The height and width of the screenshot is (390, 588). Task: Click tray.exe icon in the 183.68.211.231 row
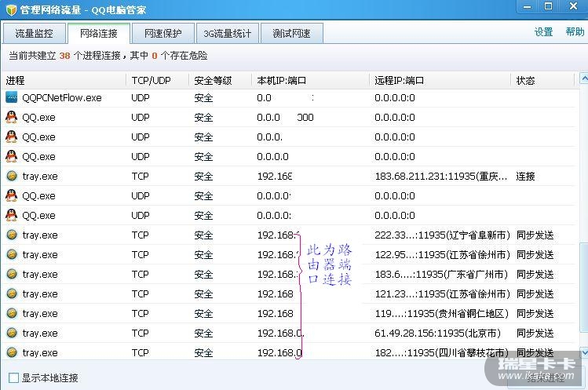12,176
